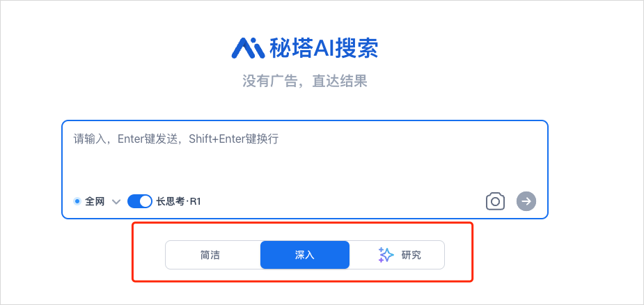Click the 长思考·R1 label text
This screenshot has height=305, width=644.
point(178,201)
